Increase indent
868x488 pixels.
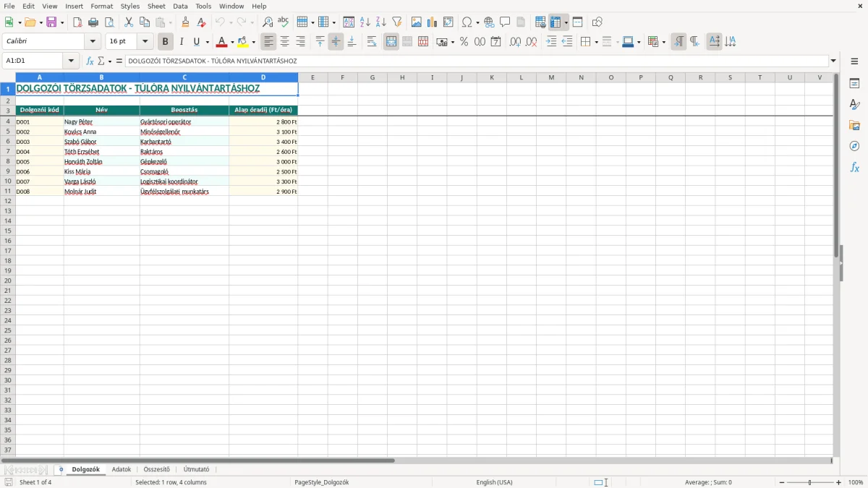click(551, 42)
